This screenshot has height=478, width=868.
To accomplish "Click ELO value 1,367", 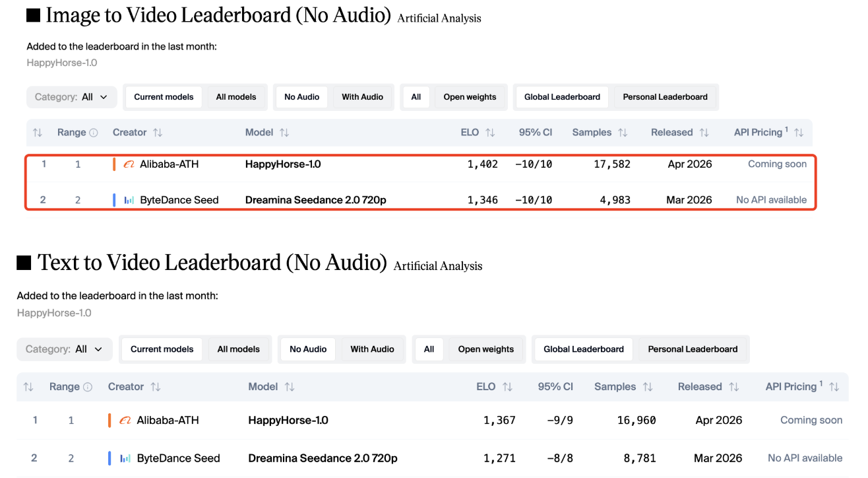I will tap(499, 421).
